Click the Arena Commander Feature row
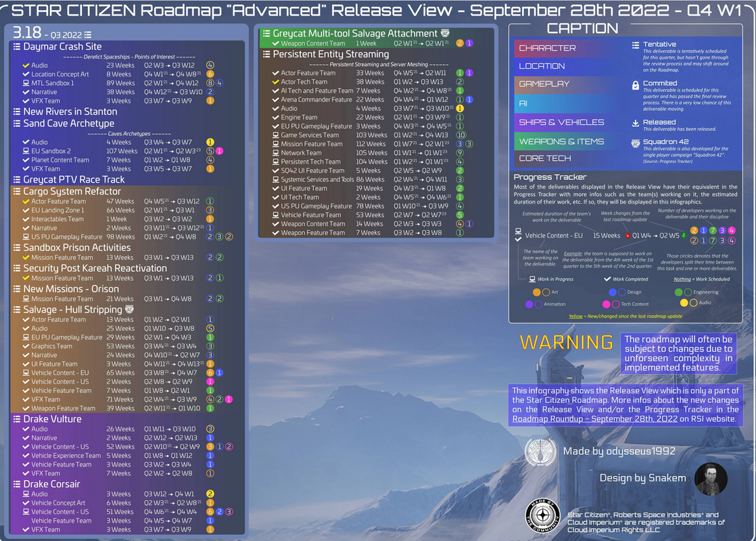This screenshot has width=756, height=541. click(372, 99)
